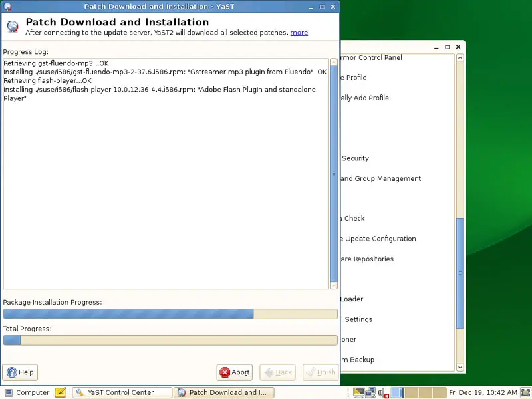The image size is (532, 399).
Task: Select the 'Retrieving gst-fluendo-mp3...OK' log line
Action: [56, 63]
